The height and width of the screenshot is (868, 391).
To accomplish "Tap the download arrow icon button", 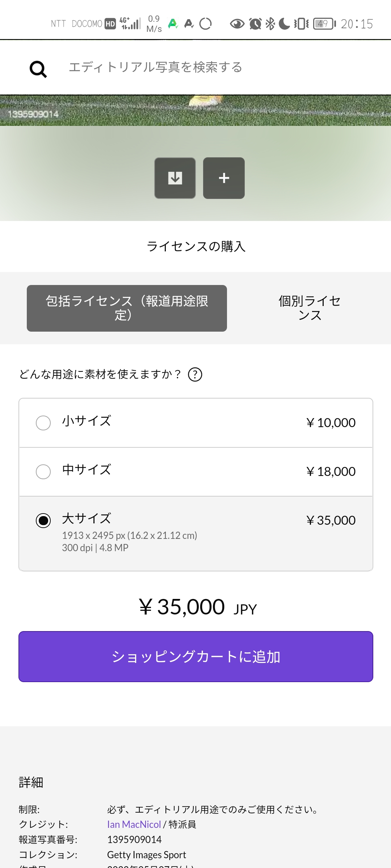I will 175,178.
